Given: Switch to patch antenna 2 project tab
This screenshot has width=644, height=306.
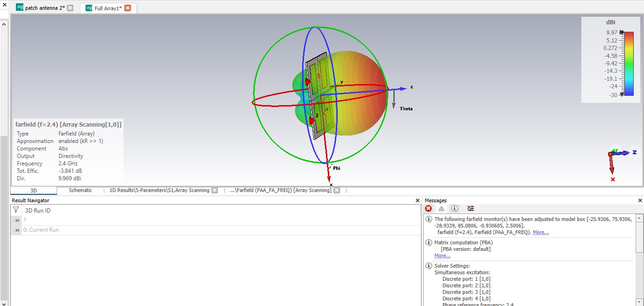Looking at the screenshot, I should pos(44,8).
